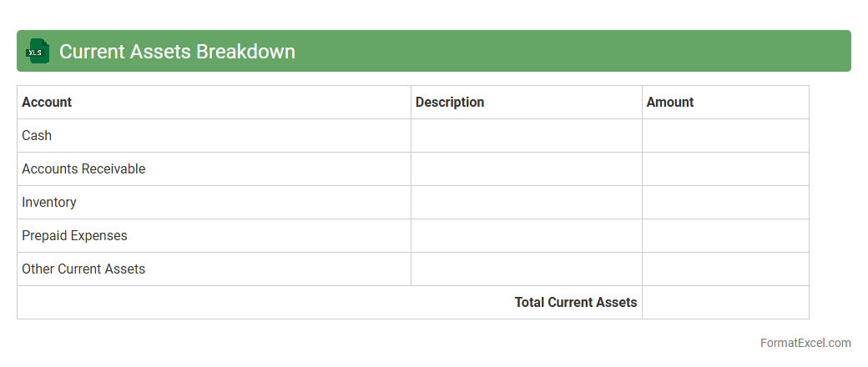Click the Amount field for Inventory
The width and height of the screenshot is (868, 367).
coord(725,203)
